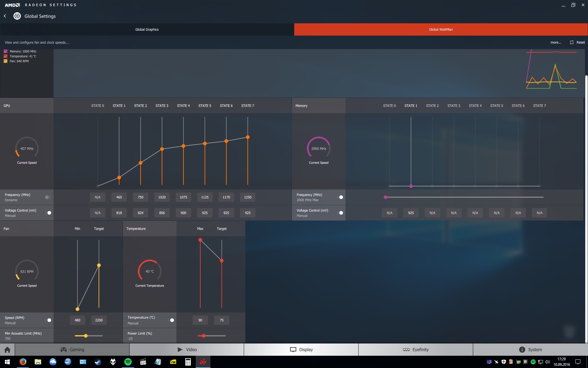Open the Video section
588x368 pixels.
pos(187,350)
